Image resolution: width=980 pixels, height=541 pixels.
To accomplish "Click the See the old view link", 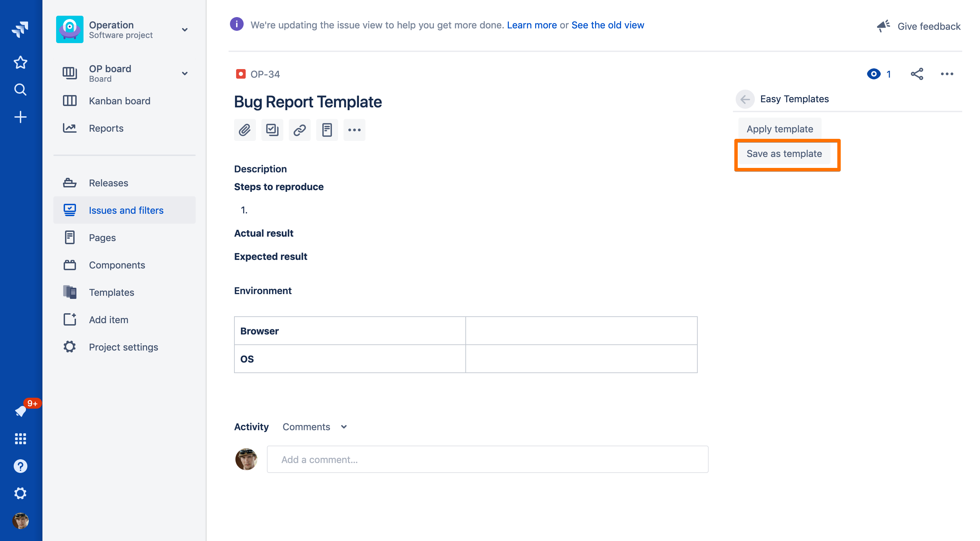I will point(607,25).
